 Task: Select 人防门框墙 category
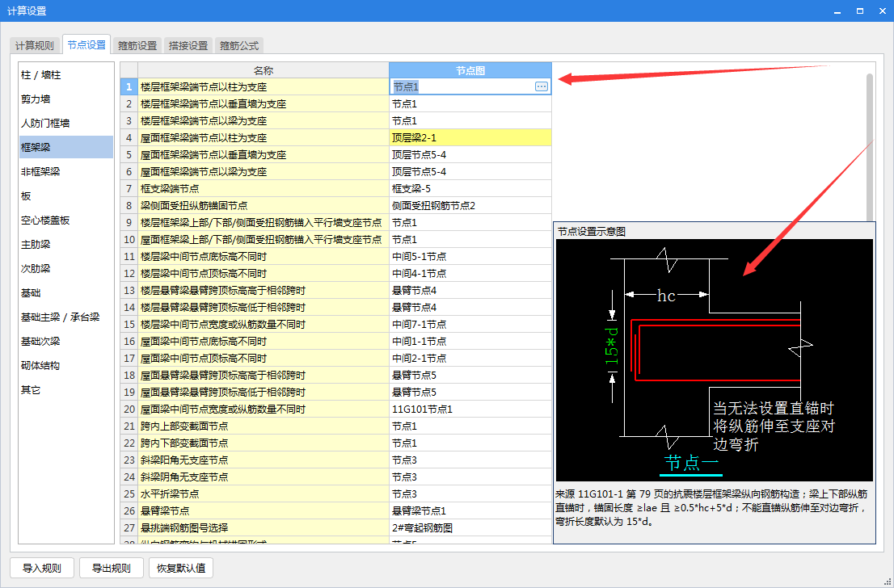66,123
